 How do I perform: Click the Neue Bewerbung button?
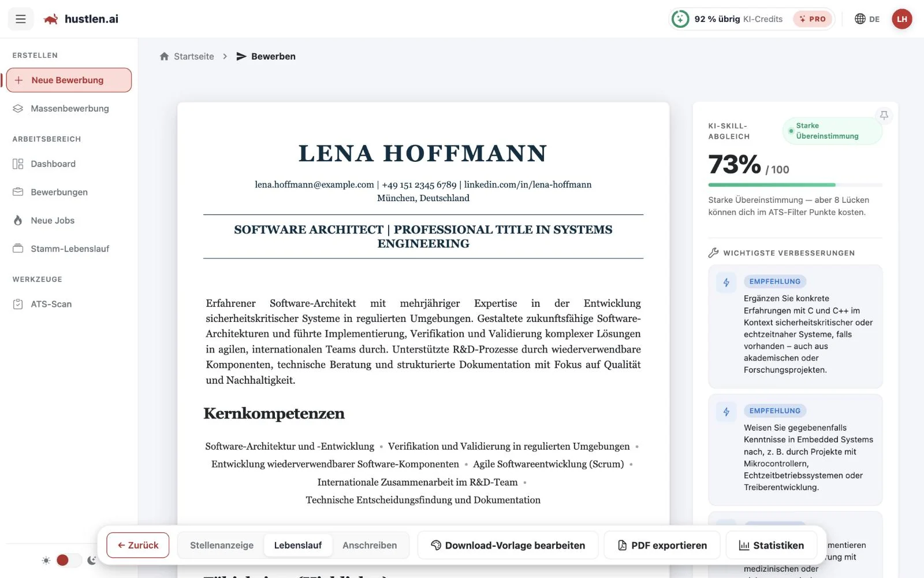[x=69, y=80]
